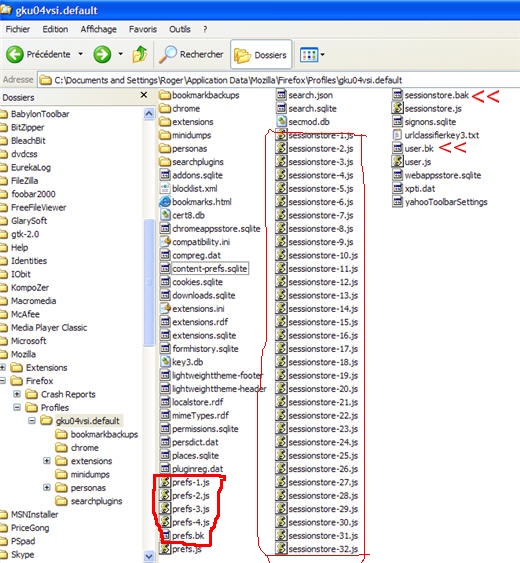Open the forward history dropdown arrow

[x=121, y=54]
